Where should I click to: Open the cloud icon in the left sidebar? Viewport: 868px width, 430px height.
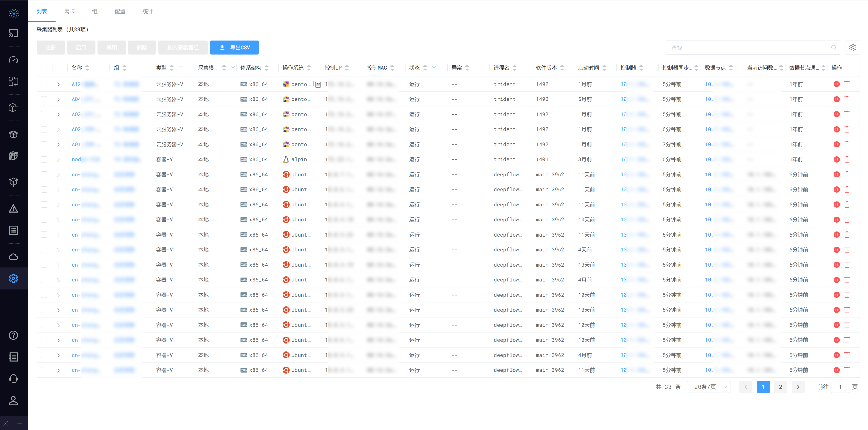[x=13, y=257]
